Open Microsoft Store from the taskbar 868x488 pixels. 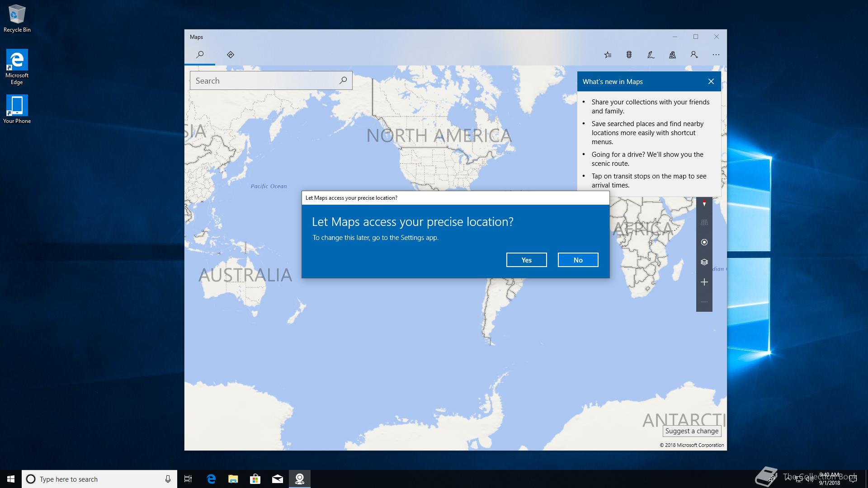coord(255,479)
